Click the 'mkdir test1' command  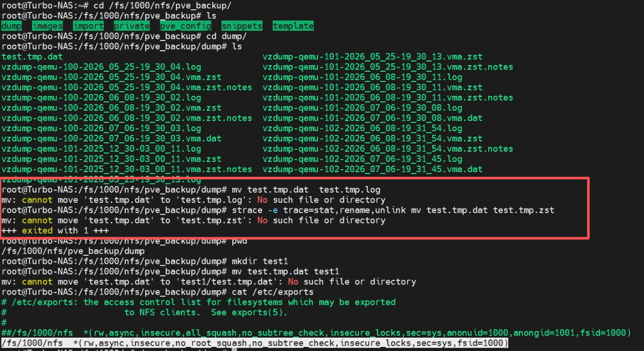point(260,261)
